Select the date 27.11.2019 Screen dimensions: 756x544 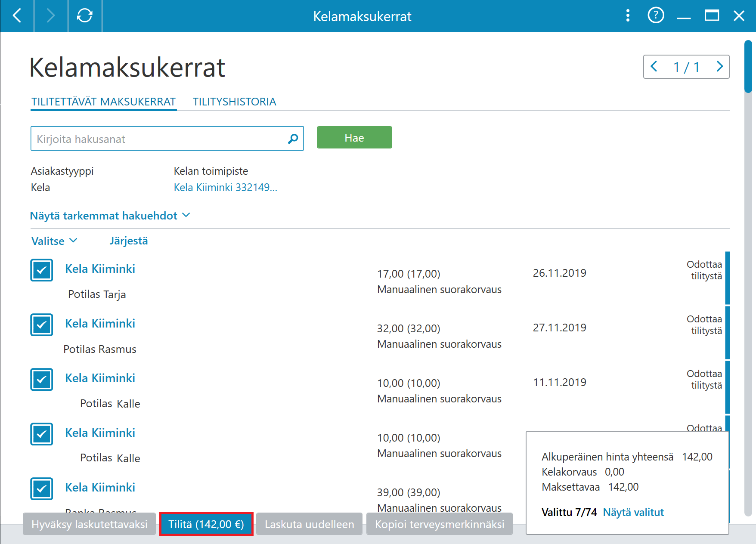tap(560, 328)
